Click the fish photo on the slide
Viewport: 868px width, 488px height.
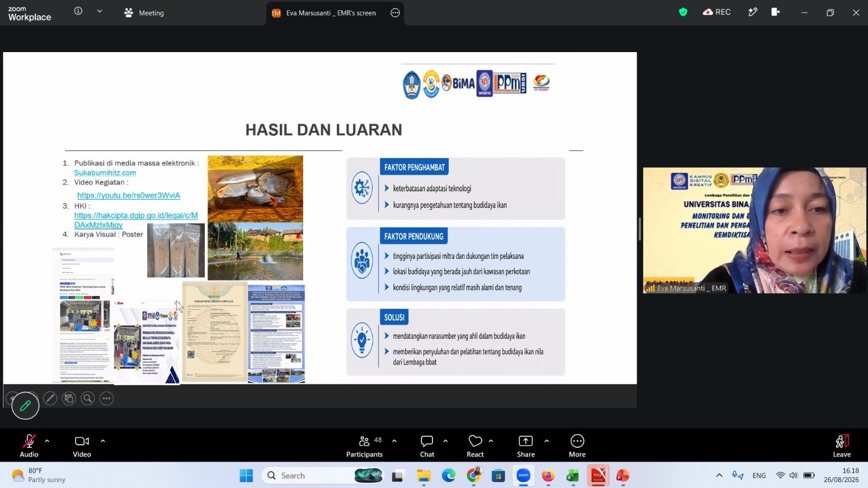pyautogui.click(x=255, y=189)
